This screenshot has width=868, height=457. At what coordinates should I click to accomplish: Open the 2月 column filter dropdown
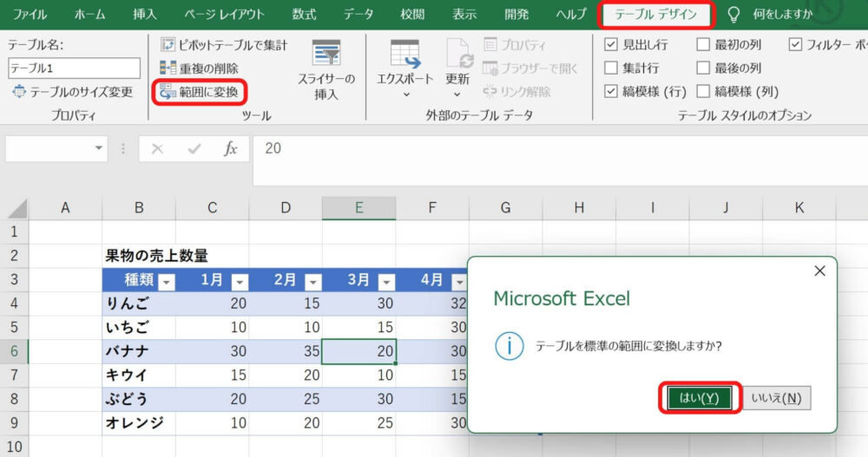click(x=312, y=282)
